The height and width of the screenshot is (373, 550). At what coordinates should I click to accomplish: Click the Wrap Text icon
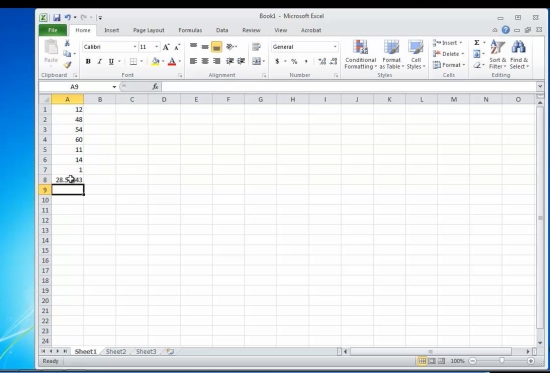coord(256,46)
